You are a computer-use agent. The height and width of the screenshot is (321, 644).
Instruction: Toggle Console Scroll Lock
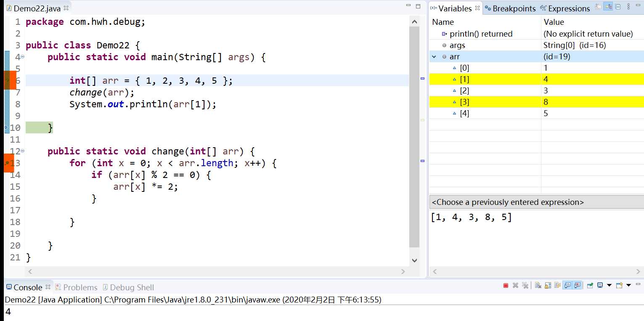click(548, 286)
